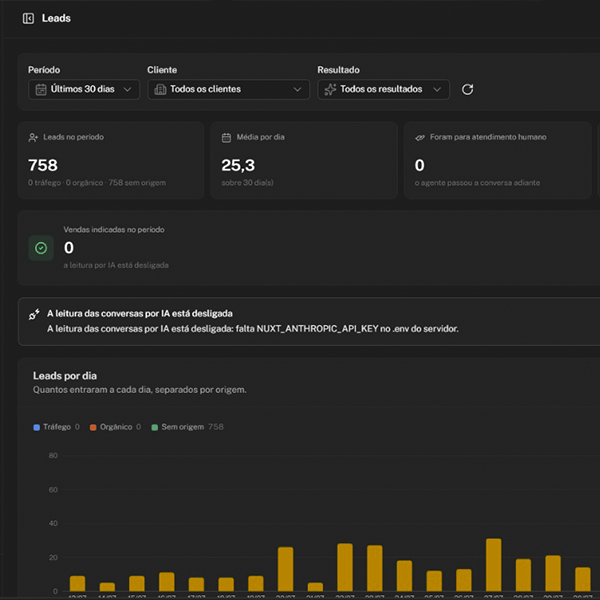
Task: Expand the Todos os resultados dropdown
Action: point(383,90)
